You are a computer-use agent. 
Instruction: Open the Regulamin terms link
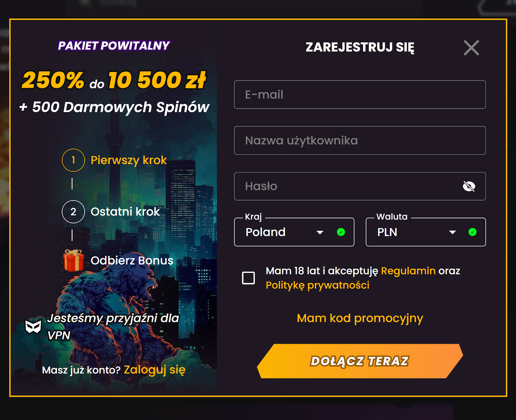point(408,271)
